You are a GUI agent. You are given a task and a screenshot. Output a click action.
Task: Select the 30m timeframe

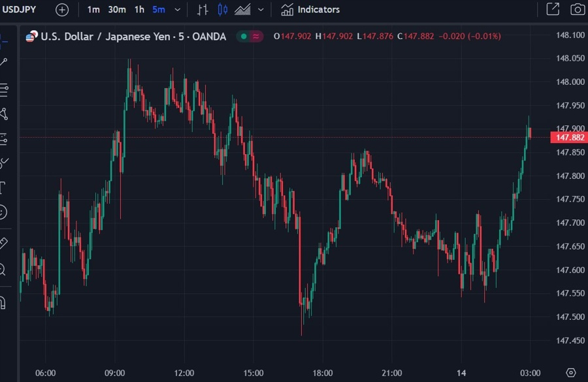coord(117,9)
